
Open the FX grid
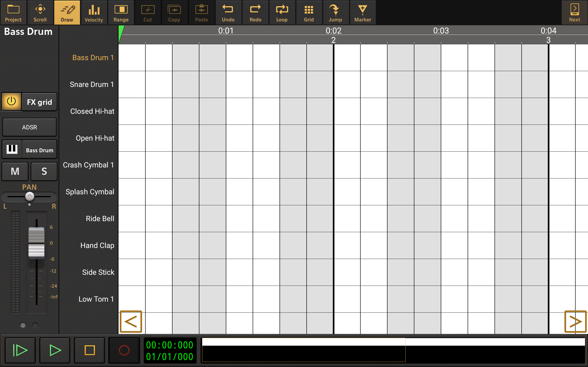coord(39,102)
